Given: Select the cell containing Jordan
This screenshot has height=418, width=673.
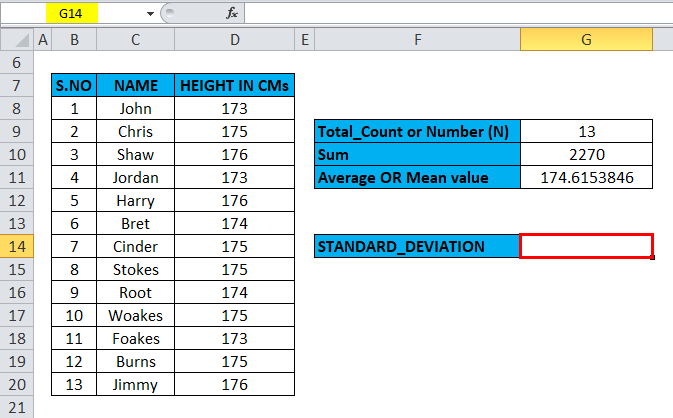Looking at the screenshot, I should coord(136,177).
